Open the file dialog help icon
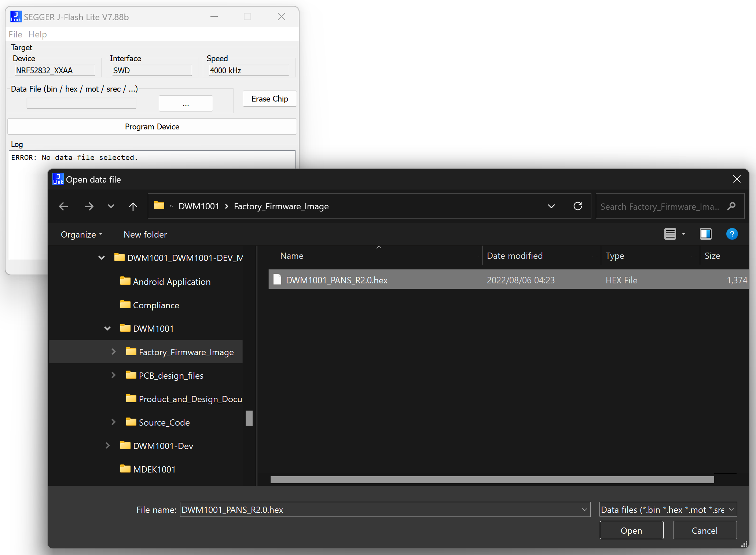 [732, 234]
